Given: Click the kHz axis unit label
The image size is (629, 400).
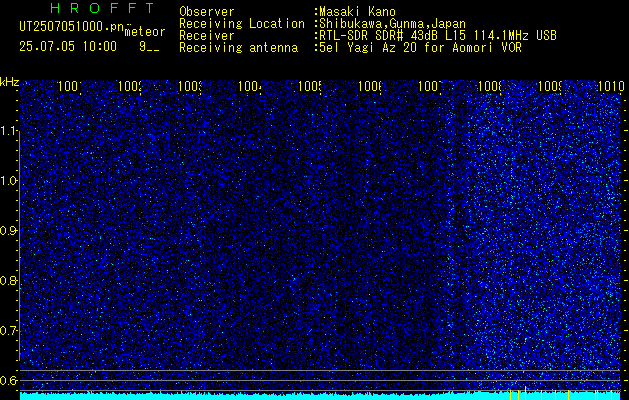Looking at the screenshot, I should tap(10, 82).
